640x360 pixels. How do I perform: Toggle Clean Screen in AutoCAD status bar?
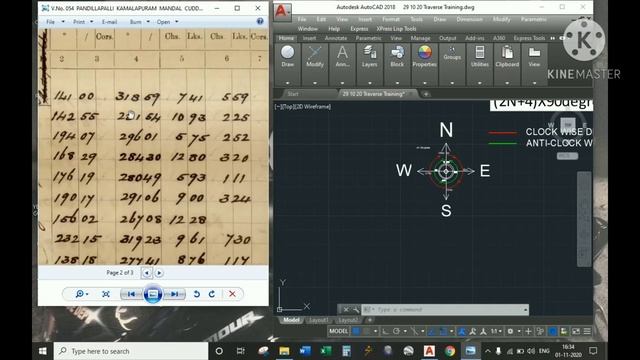point(576,331)
